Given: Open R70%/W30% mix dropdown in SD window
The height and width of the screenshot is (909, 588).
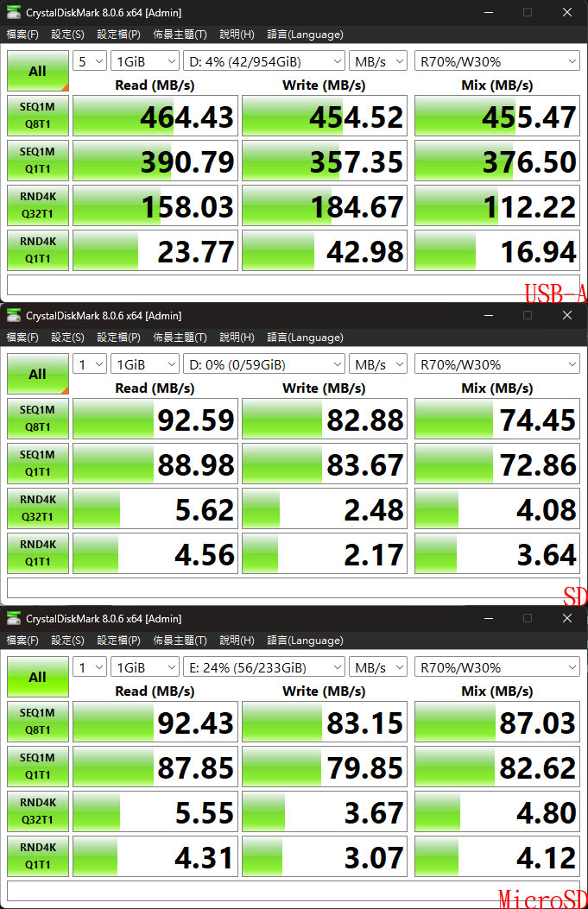Looking at the screenshot, I should 497,364.
